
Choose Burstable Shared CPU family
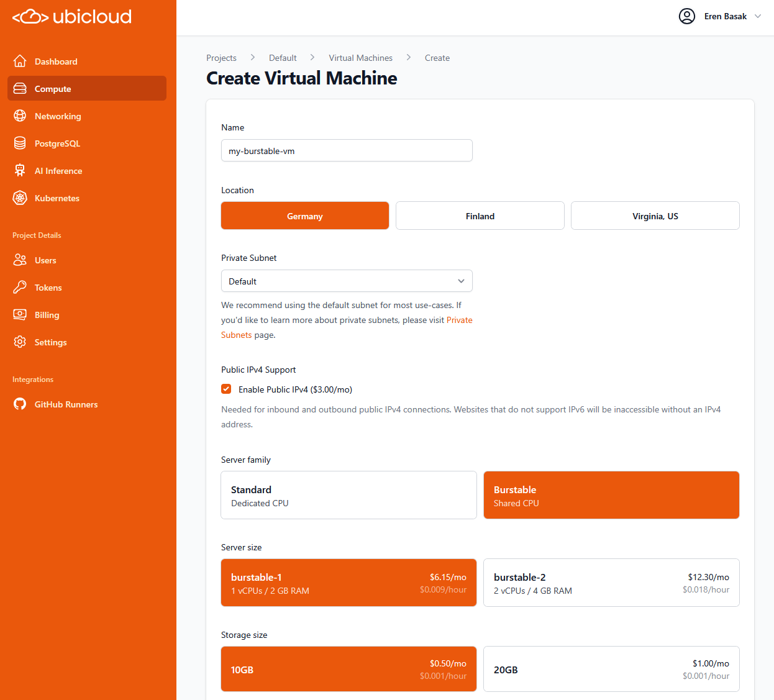click(611, 495)
